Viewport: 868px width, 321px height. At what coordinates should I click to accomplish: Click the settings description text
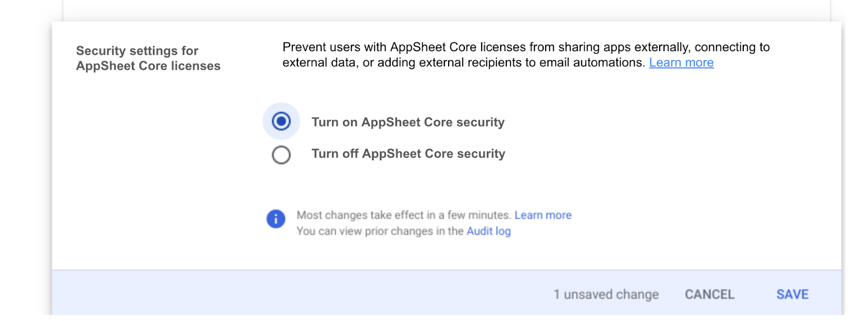click(x=525, y=54)
